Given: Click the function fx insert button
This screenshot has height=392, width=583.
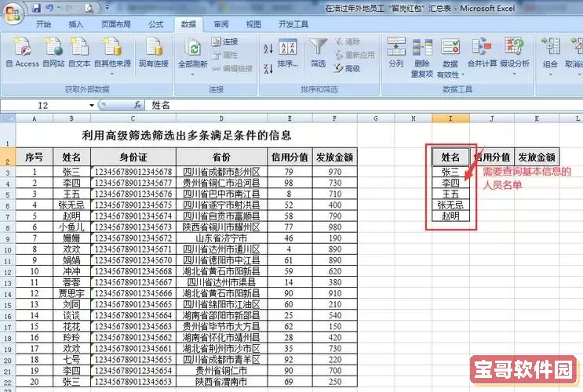Looking at the screenshot, I should (137, 106).
